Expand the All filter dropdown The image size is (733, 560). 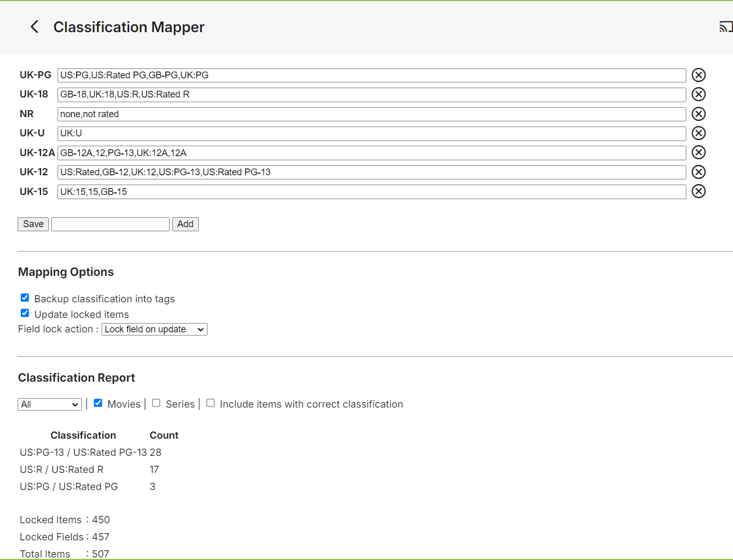(x=49, y=404)
